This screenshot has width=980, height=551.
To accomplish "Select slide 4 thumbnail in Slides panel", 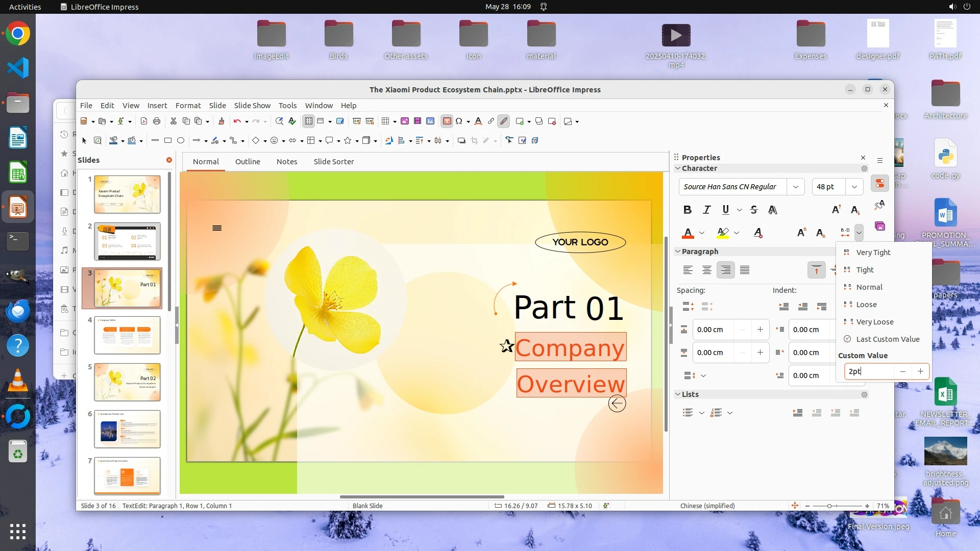I will click(x=127, y=335).
